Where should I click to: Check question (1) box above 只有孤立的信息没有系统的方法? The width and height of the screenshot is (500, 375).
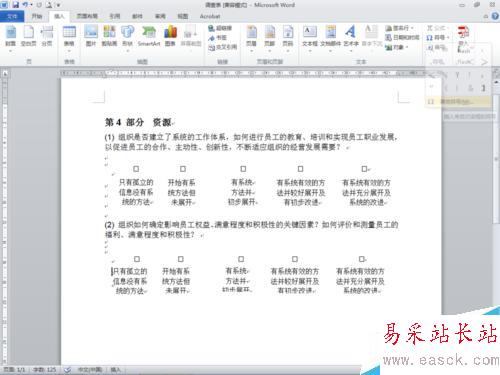pyautogui.click(x=136, y=169)
